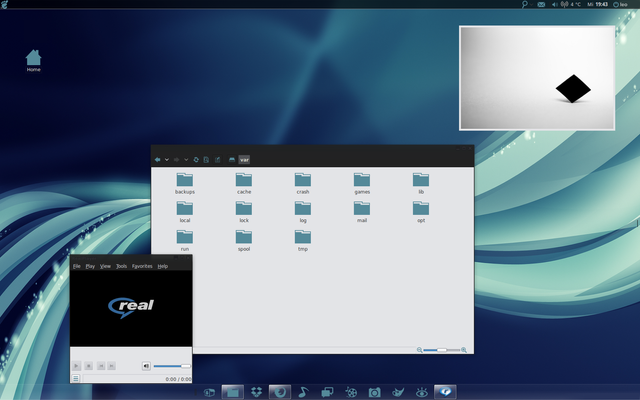This screenshot has height=400, width=640.
Task: Open RealPlayer File menu
Action: 76,266
